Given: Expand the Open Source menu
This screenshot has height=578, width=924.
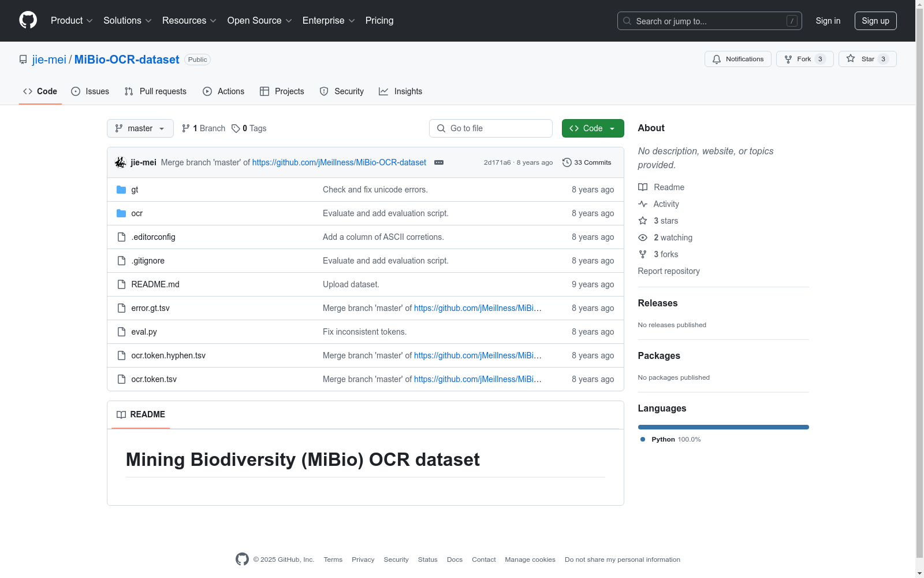Looking at the screenshot, I should [260, 20].
